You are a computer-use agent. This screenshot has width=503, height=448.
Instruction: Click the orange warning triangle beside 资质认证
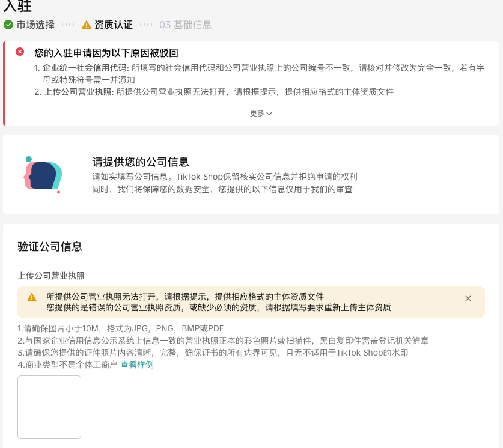click(x=87, y=25)
